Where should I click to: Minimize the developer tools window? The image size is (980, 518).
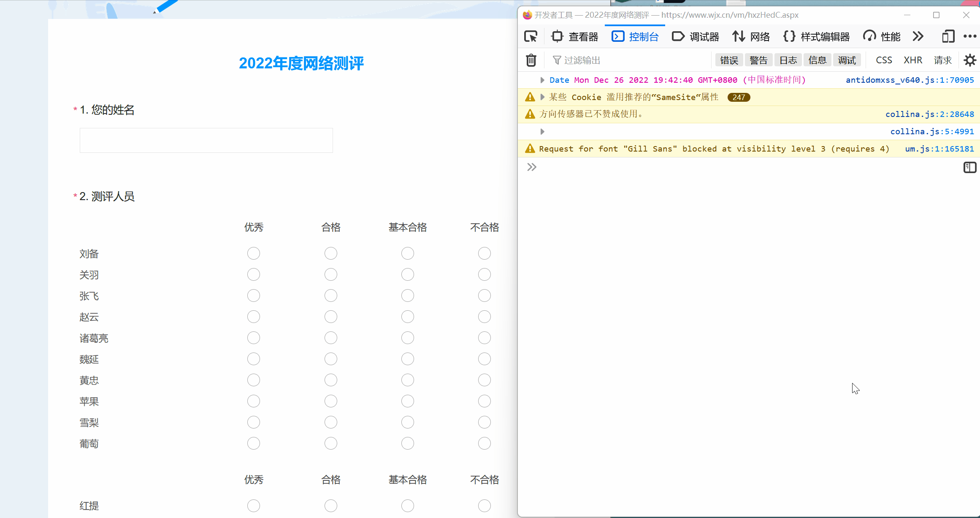(x=907, y=15)
